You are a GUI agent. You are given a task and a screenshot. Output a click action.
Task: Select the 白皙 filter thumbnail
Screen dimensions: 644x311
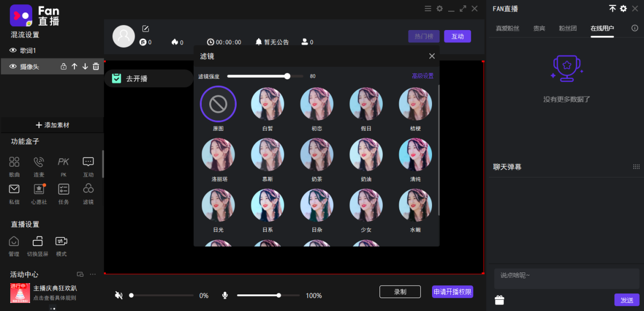click(x=267, y=103)
